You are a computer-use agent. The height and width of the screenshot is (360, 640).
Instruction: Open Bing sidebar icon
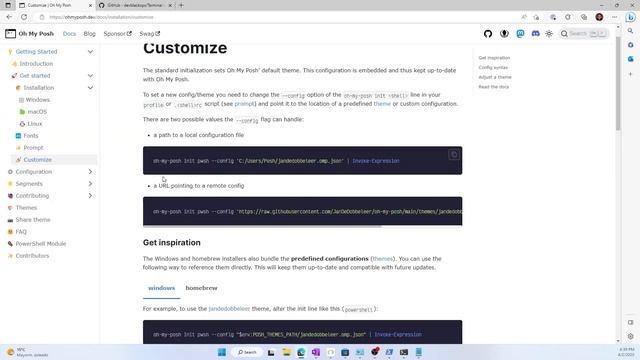click(x=631, y=17)
